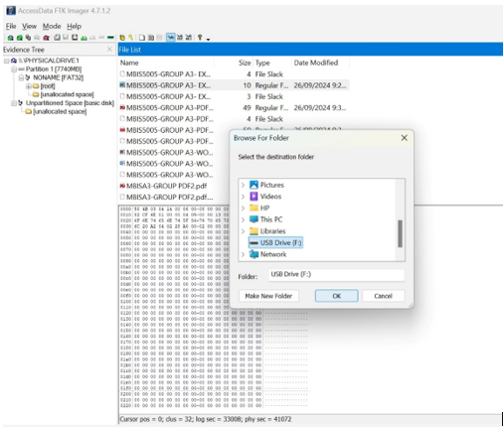Viewport: 504px width, 427px height.
Task: Select the PDF Regular File sized 49
Action: pos(234,108)
